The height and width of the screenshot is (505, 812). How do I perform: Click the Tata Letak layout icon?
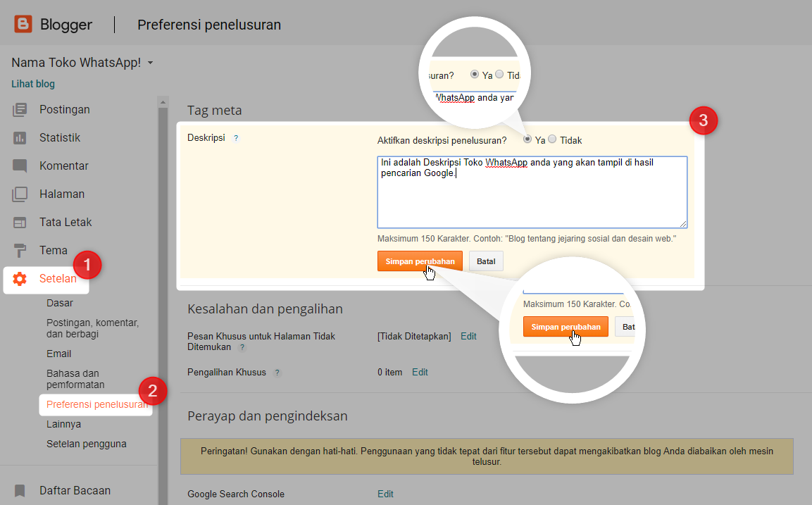20,222
